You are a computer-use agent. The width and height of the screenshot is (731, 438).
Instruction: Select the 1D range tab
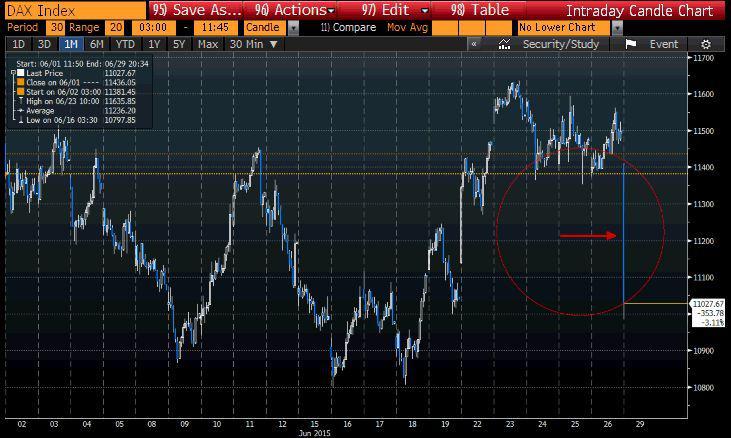tap(18, 44)
